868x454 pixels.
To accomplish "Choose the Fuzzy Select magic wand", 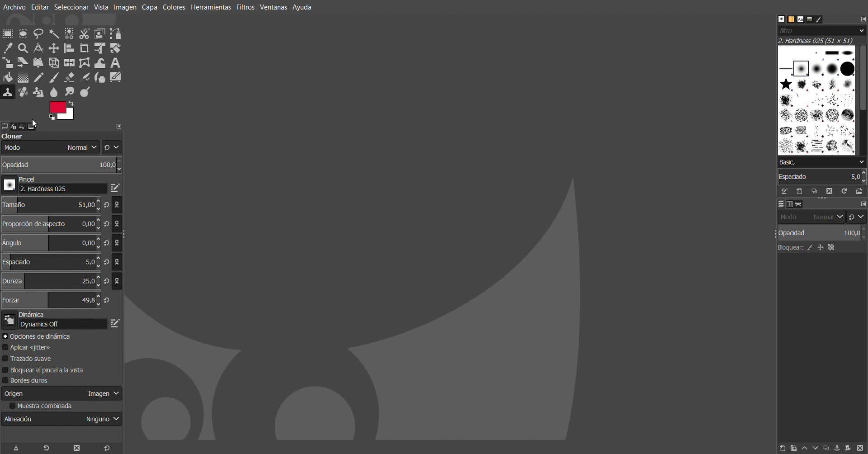I will (54, 34).
